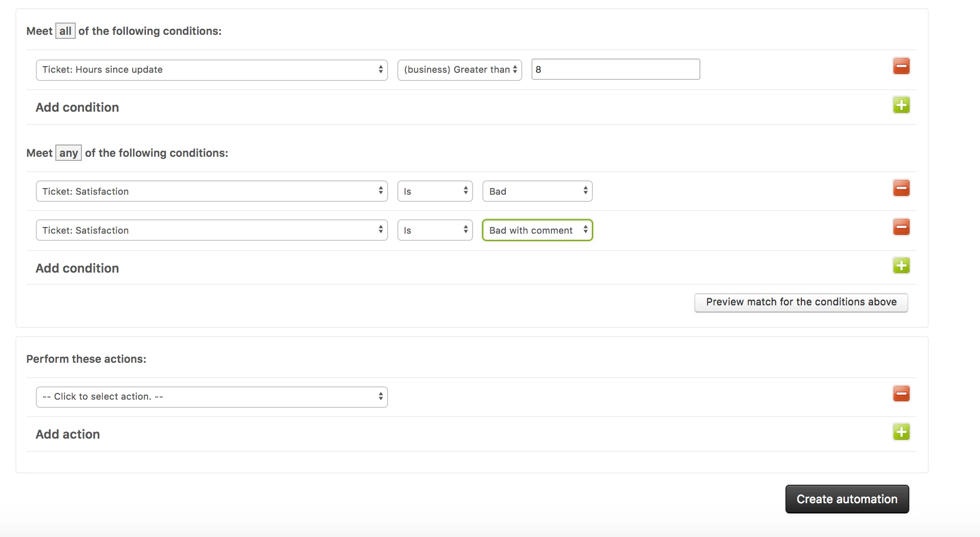Remove the unselected action row

click(x=901, y=394)
